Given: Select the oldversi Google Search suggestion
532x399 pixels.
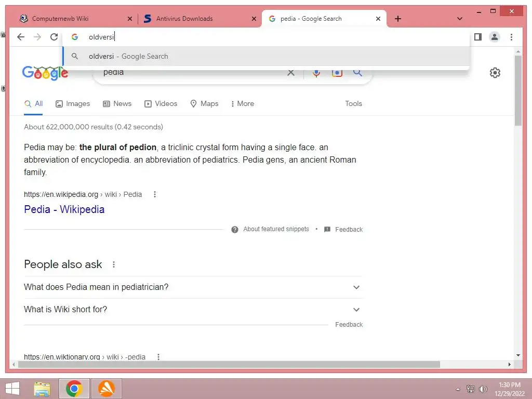Looking at the screenshot, I should click(x=267, y=56).
